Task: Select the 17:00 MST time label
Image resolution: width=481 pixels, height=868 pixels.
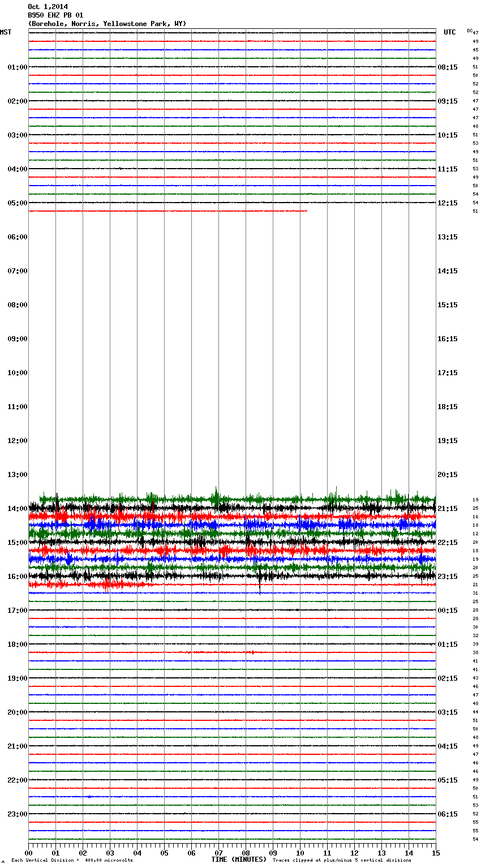Action: pyautogui.click(x=18, y=611)
